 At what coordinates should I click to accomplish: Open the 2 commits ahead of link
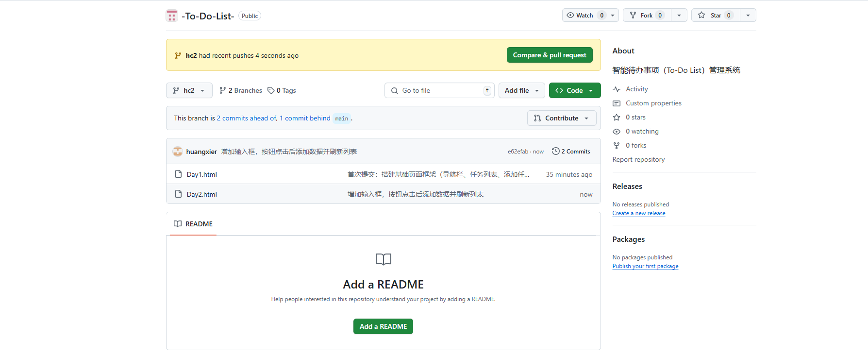(247, 118)
